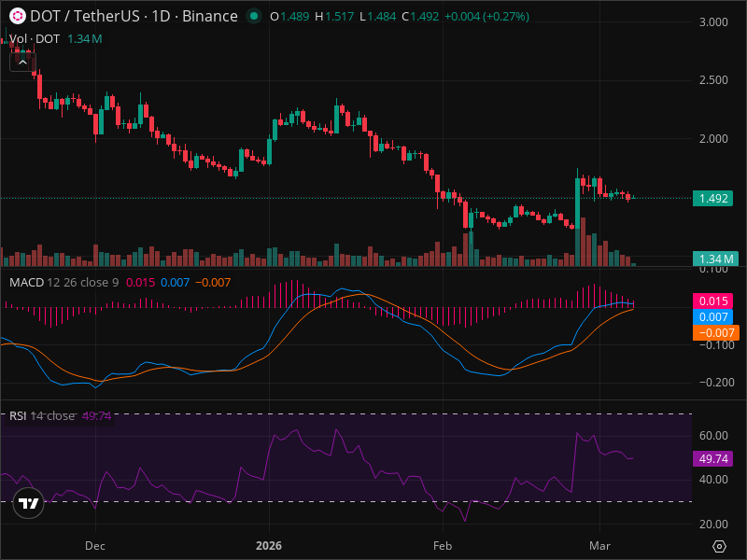Click the closing price C1.492 value
This screenshot has height=560, width=747.
[x=420, y=17]
